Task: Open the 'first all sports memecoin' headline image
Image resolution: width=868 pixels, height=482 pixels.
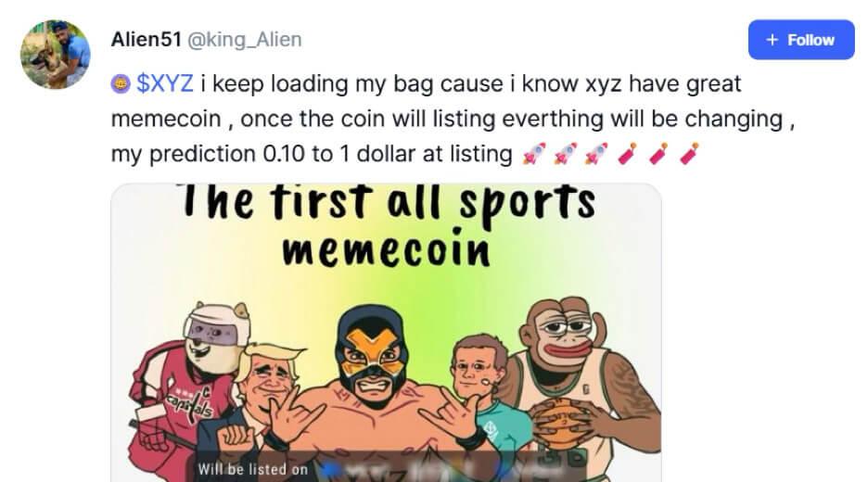Action: (x=387, y=333)
